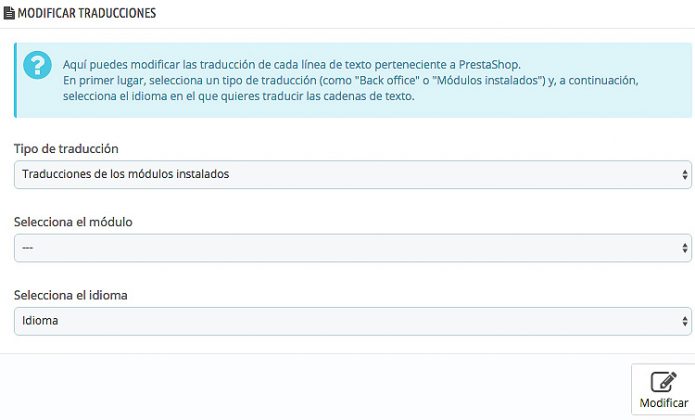The image size is (695, 420).
Task: Click the question mark help icon
Action: (39, 66)
